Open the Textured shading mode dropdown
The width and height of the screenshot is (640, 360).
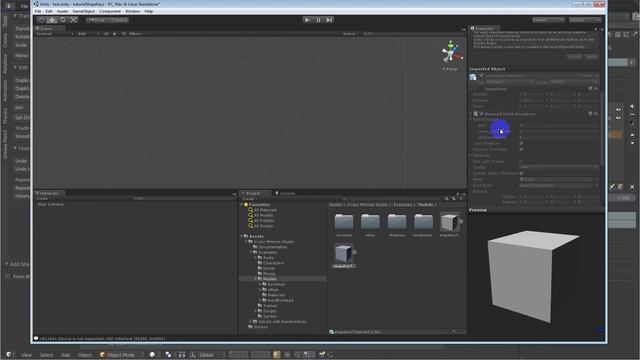click(55, 34)
